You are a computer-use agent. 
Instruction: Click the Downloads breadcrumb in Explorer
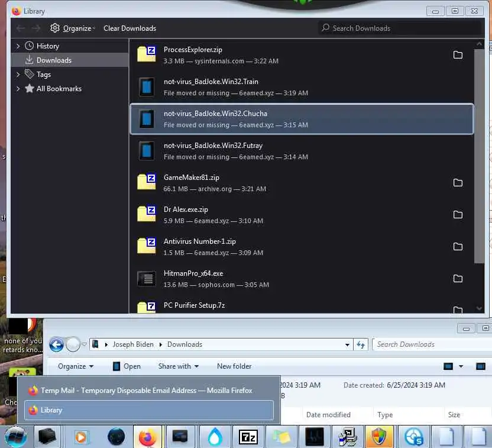click(184, 344)
